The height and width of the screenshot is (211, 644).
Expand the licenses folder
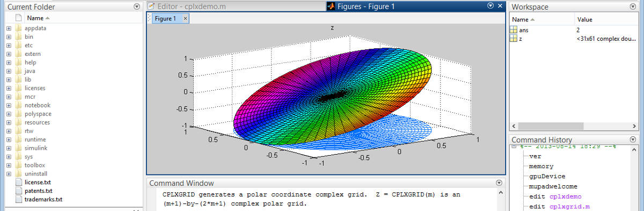pyautogui.click(x=9, y=88)
